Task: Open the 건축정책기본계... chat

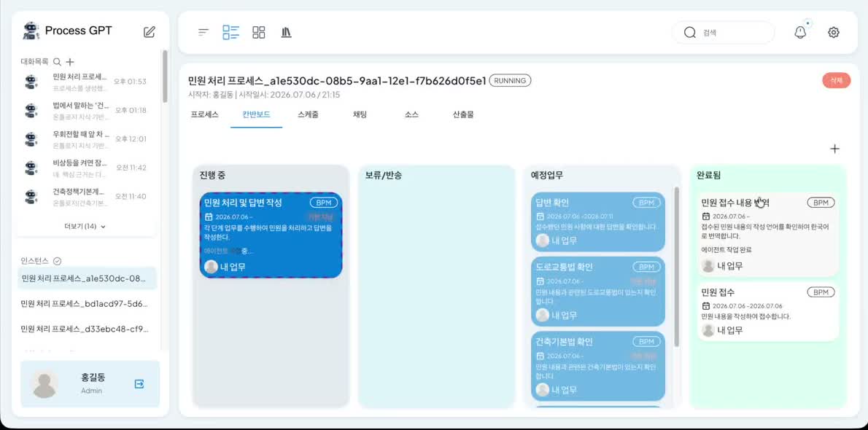Action: pyautogui.click(x=86, y=197)
